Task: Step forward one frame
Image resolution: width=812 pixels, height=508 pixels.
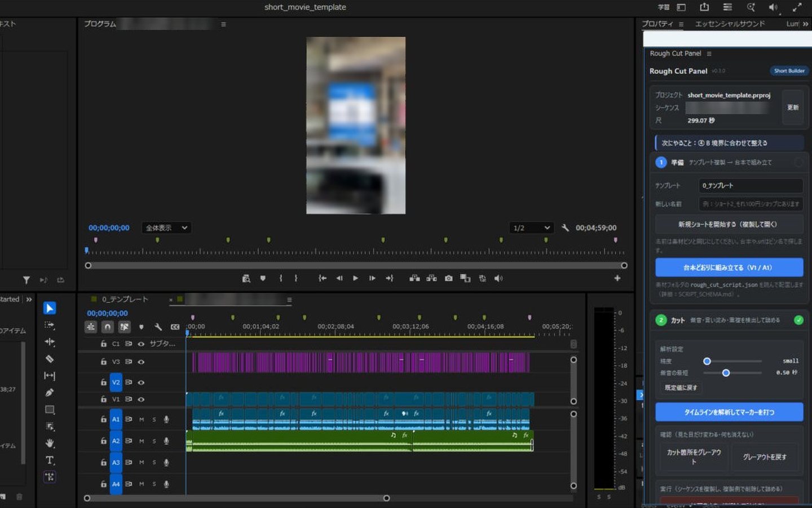Action: (372, 278)
